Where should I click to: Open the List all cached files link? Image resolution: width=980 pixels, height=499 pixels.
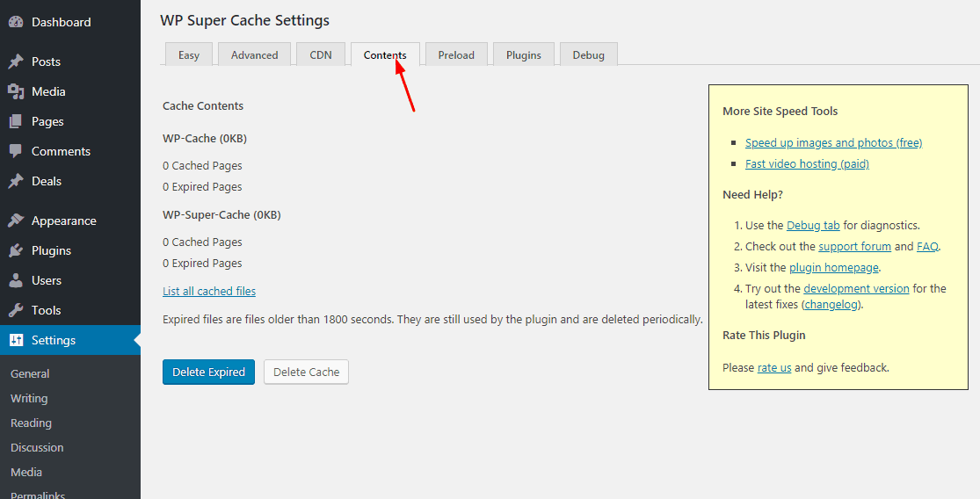[209, 291]
